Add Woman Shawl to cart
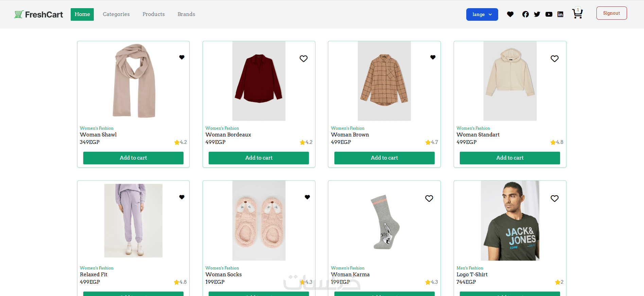The width and height of the screenshot is (644, 296). coord(133,158)
